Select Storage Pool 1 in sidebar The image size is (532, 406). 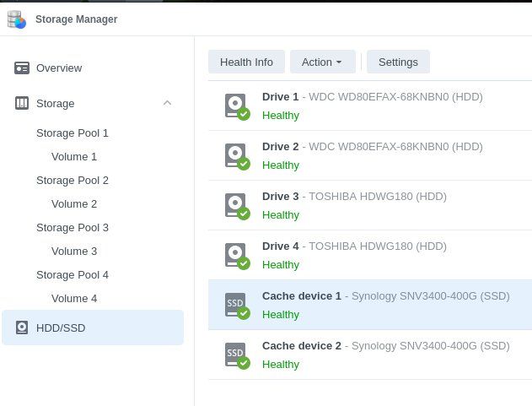click(73, 133)
